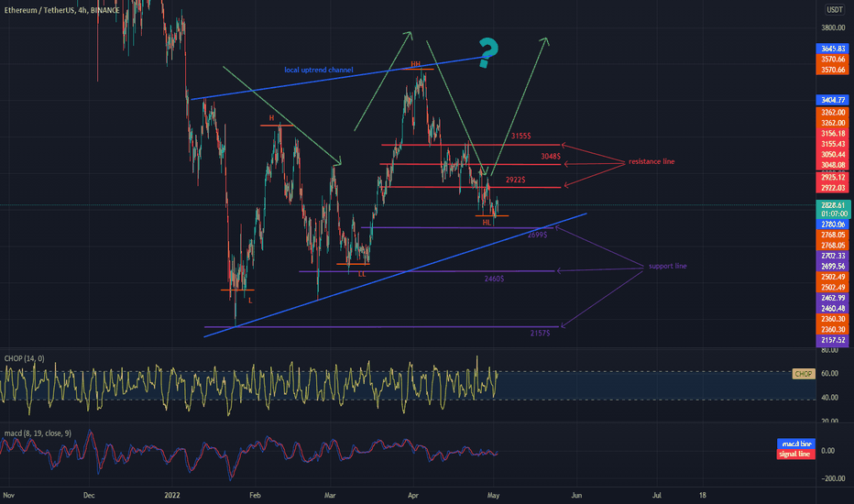Click the 40.00 level on CHOP scale
Screen dimensions: 854x504
pyautogui.click(x=829, y=398)
